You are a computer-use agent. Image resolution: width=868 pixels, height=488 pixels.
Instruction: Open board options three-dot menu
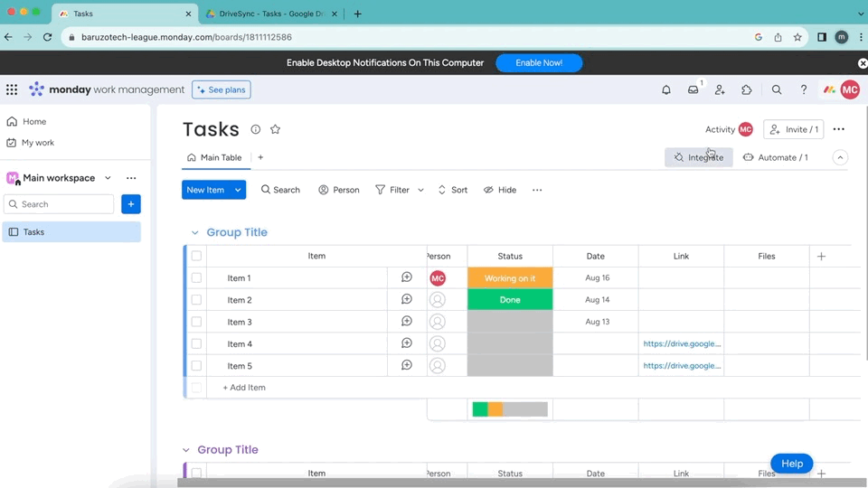pos(839,129)
